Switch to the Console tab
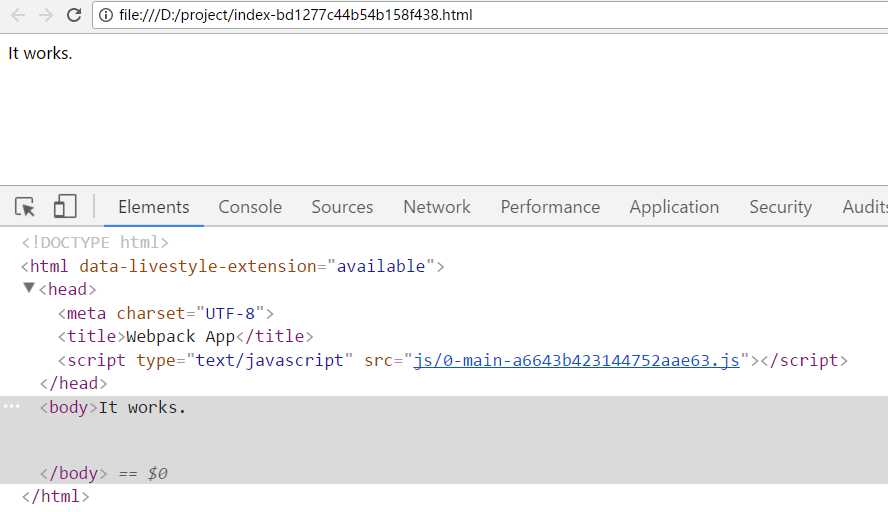This screenshot has width=888, height=512. (250, 207)
